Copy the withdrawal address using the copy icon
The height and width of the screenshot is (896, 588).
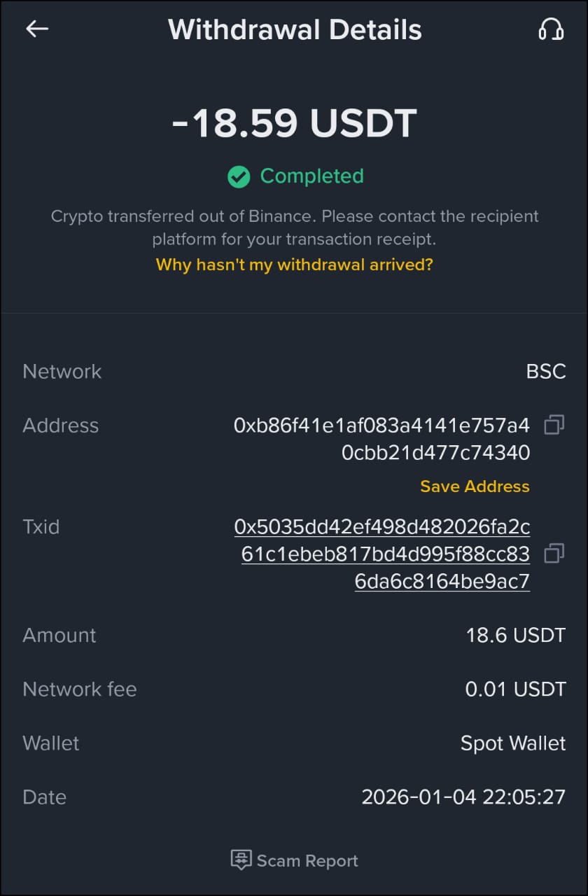[554, 426]
